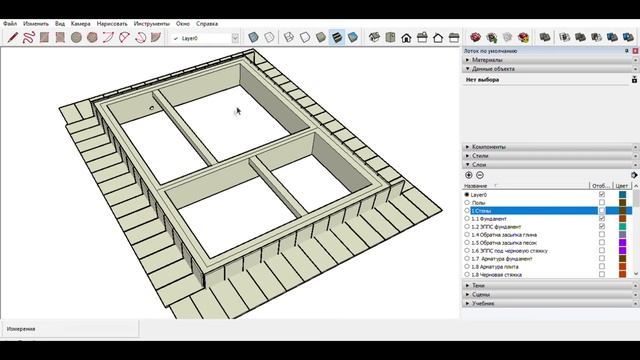640x360 pixels.
Task: Click the Отоб... column header
Action: click(x=602, y=186)
